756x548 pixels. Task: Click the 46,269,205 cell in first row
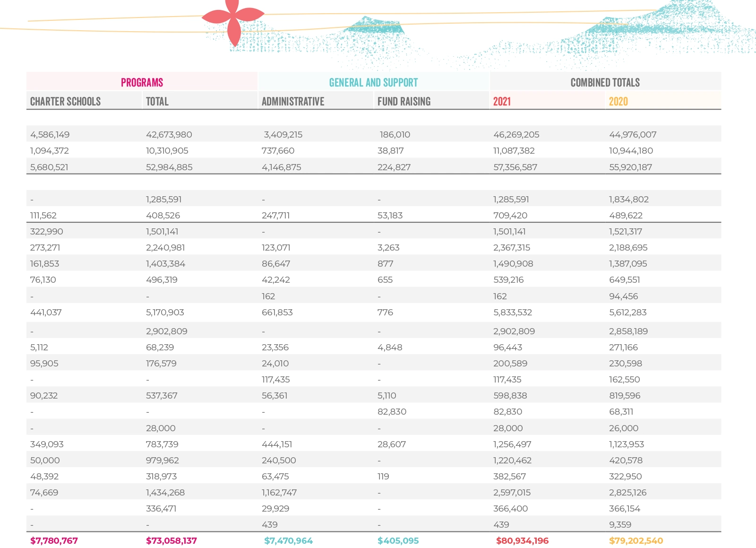point(516,134)
